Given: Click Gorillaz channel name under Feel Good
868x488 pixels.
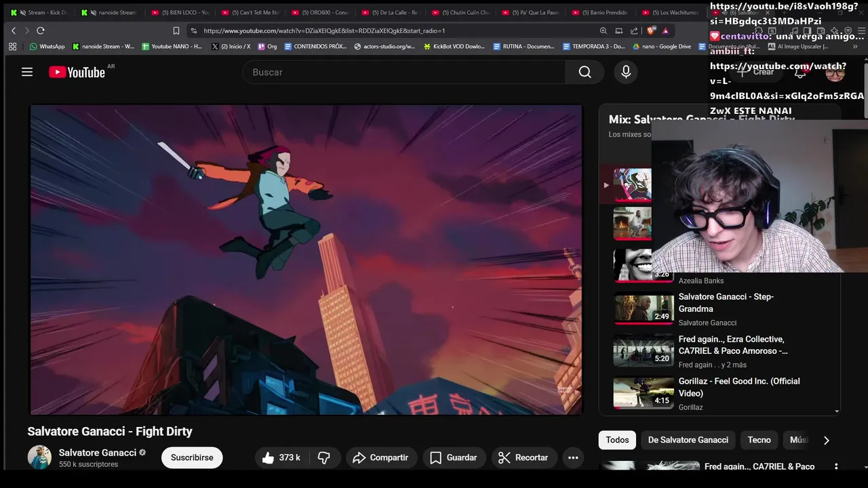Looking at the screenshot, I should pyautogui.click(x=690, y=407).
